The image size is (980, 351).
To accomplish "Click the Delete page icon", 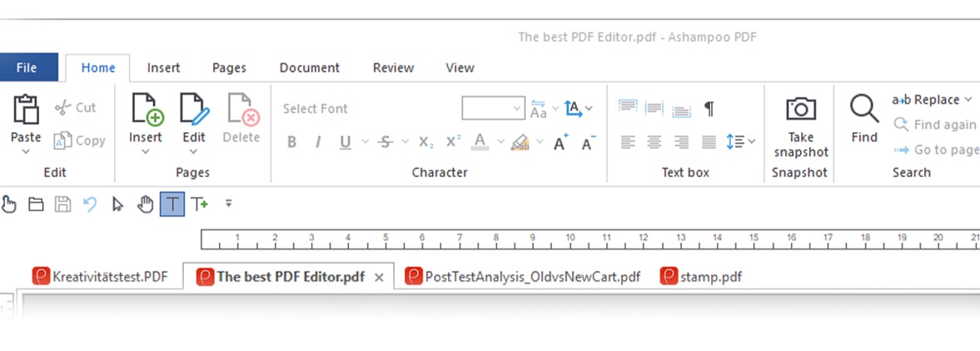I will [x=243, y=109].
